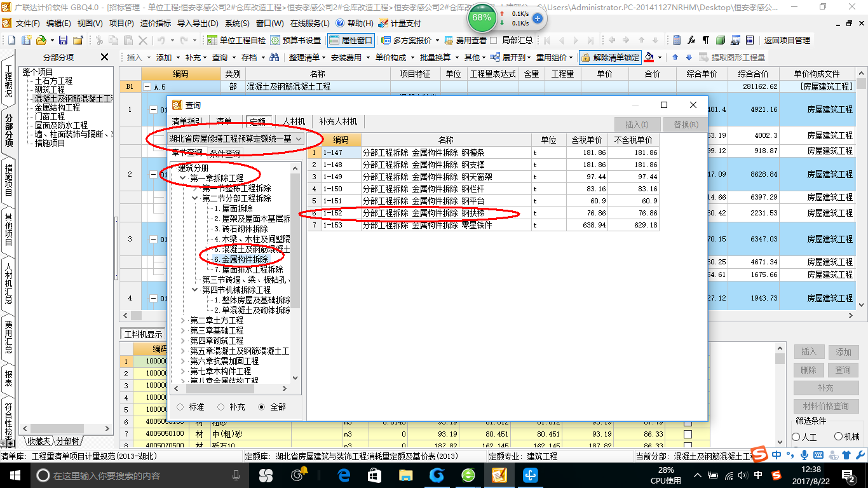Screen dimensions: 868x488
Task: Click the Save floppy disk icon
Action: point(64,40)
